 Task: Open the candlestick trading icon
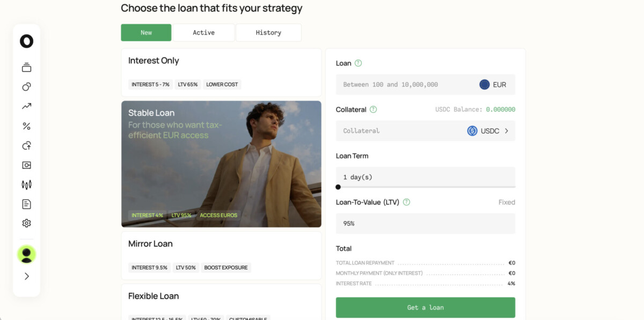26,185
